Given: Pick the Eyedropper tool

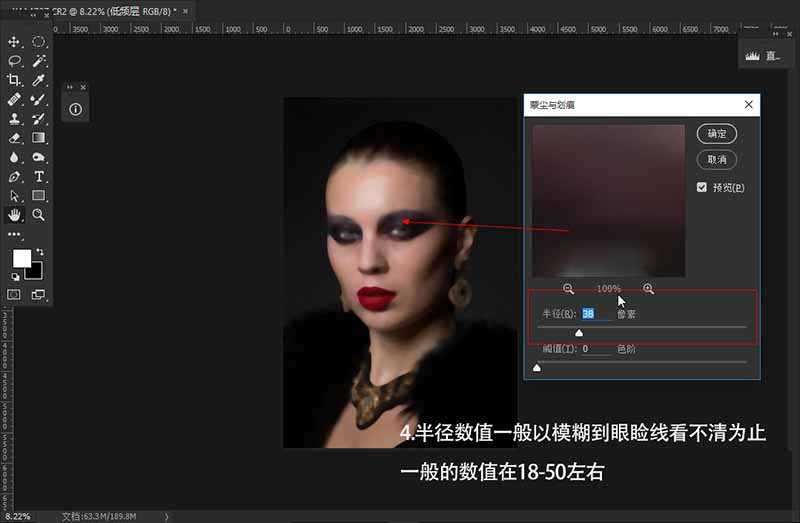Looking at the screenshot, I should (x=38, y=79).
